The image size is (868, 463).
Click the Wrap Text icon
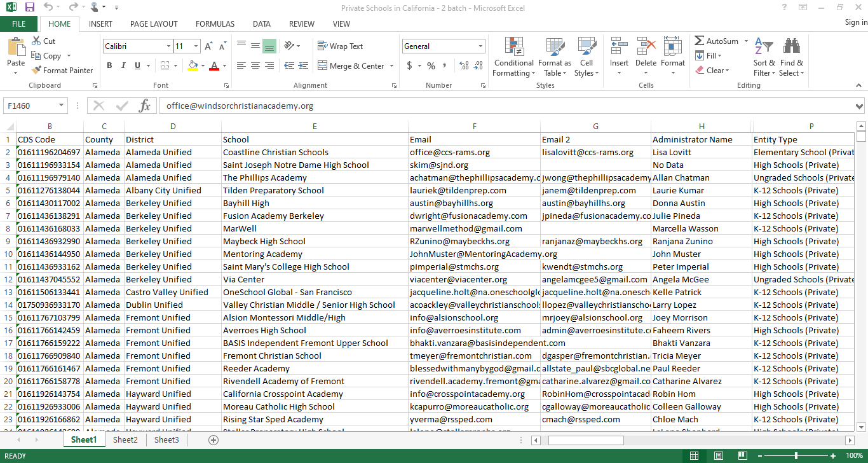click(322, 46)
